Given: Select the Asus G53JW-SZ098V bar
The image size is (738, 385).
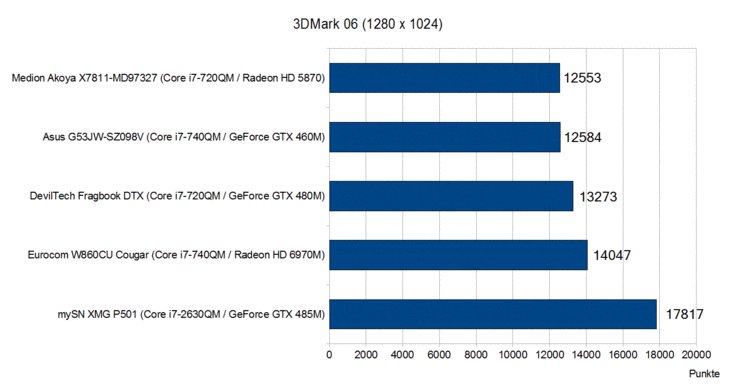Looking at the screenshot, I should 445,137.
